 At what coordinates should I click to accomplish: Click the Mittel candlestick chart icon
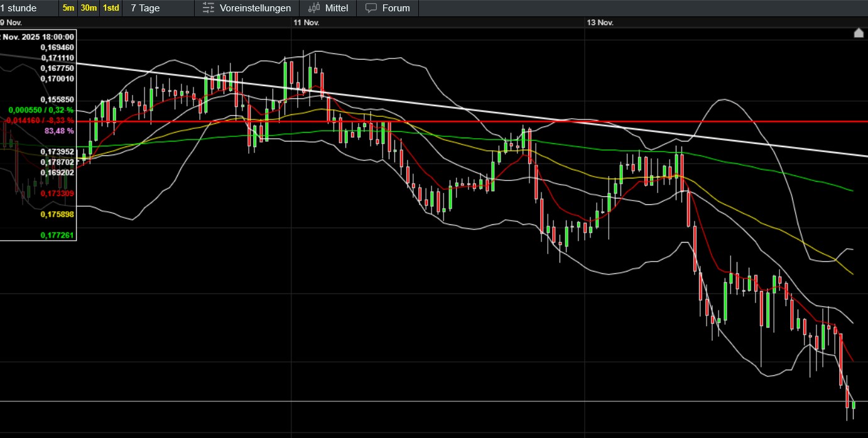click(313, 8)
